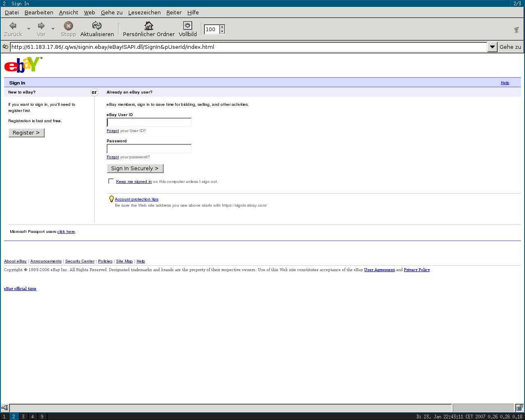525x420 pixels.
Task: Open the Datei menu
Action: tap(12, 12)
